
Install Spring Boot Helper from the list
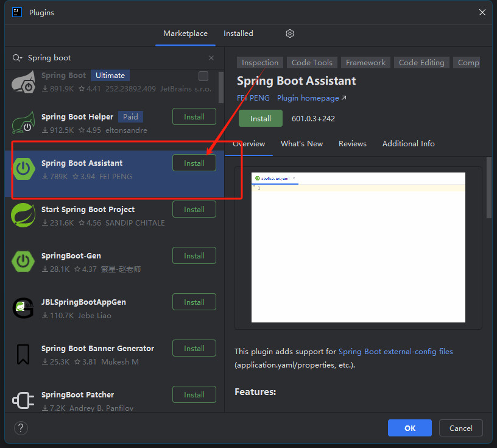194,117
